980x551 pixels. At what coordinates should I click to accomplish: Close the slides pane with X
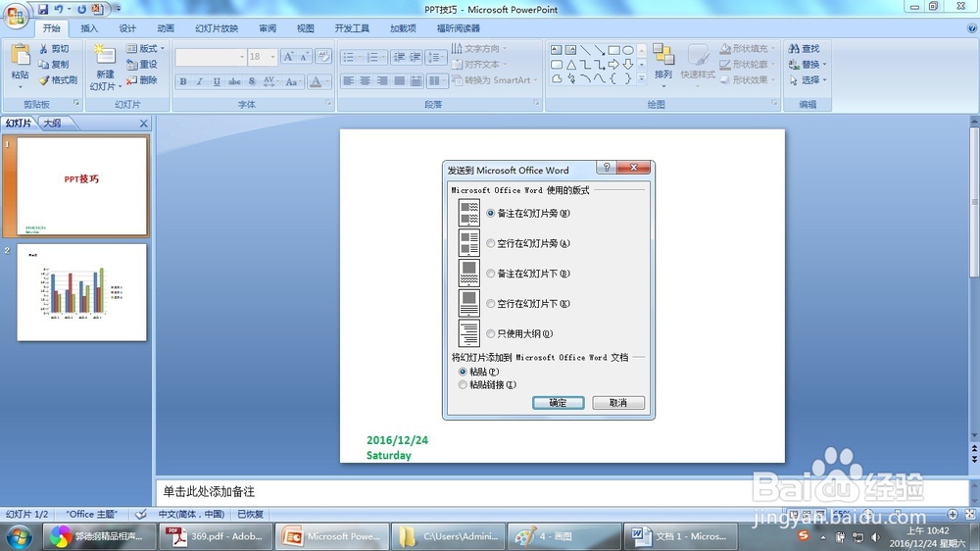tap(144, 124)
